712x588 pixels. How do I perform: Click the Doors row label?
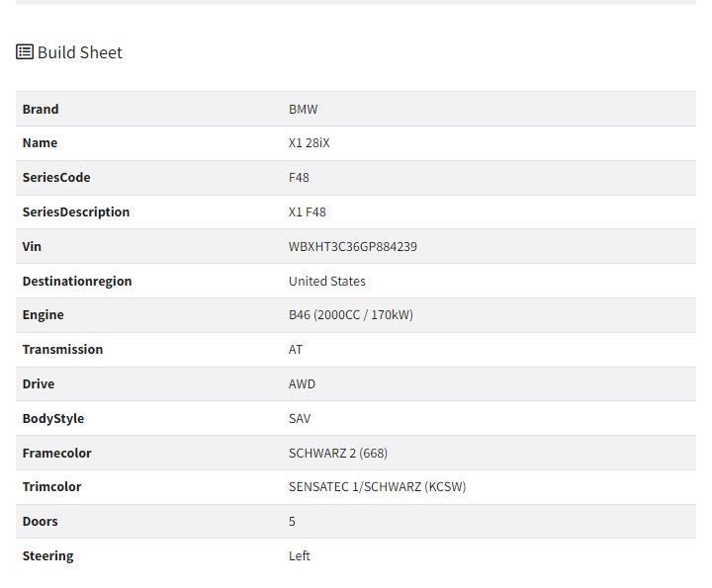[40, 521]
